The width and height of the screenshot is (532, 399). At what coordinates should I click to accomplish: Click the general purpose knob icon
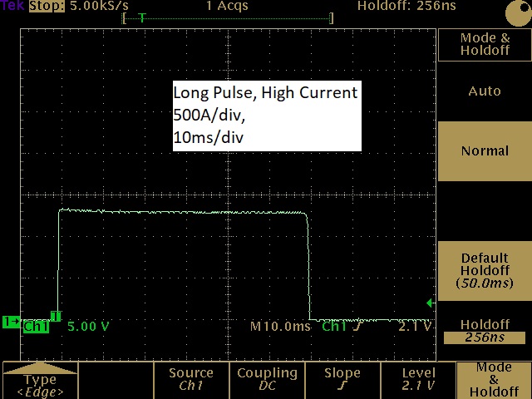point(519,12)
